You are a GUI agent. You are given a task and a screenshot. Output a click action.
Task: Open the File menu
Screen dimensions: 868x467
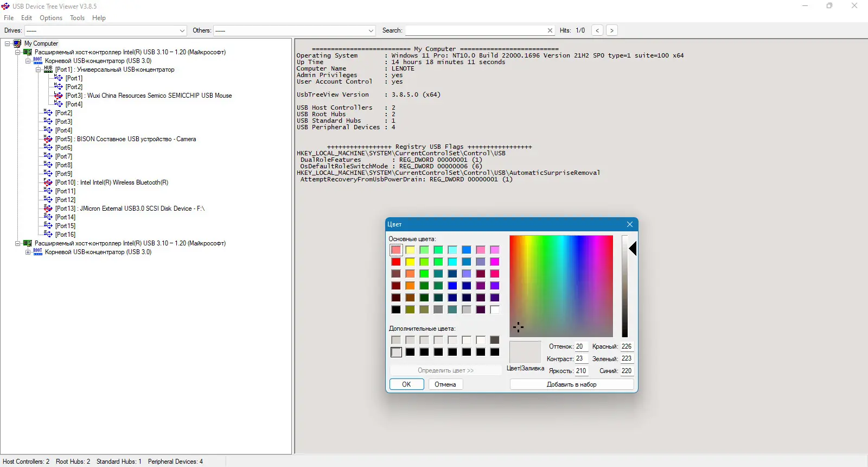click(9, 18)
